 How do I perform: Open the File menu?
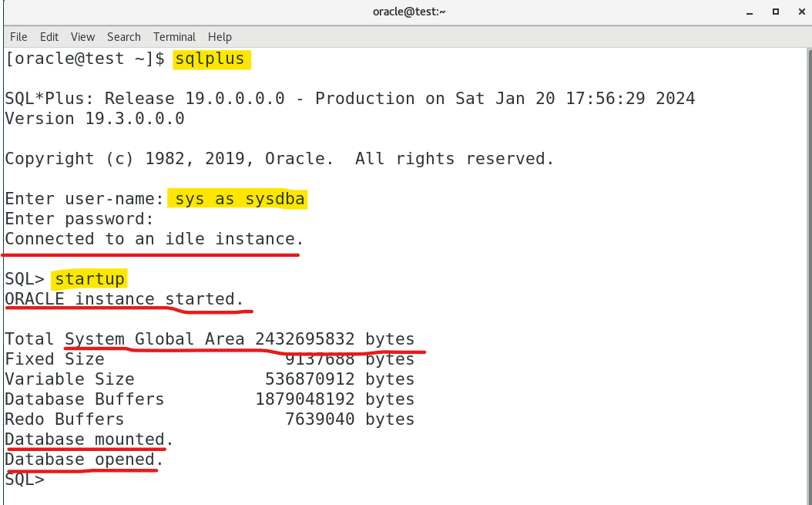coord(18,37)
